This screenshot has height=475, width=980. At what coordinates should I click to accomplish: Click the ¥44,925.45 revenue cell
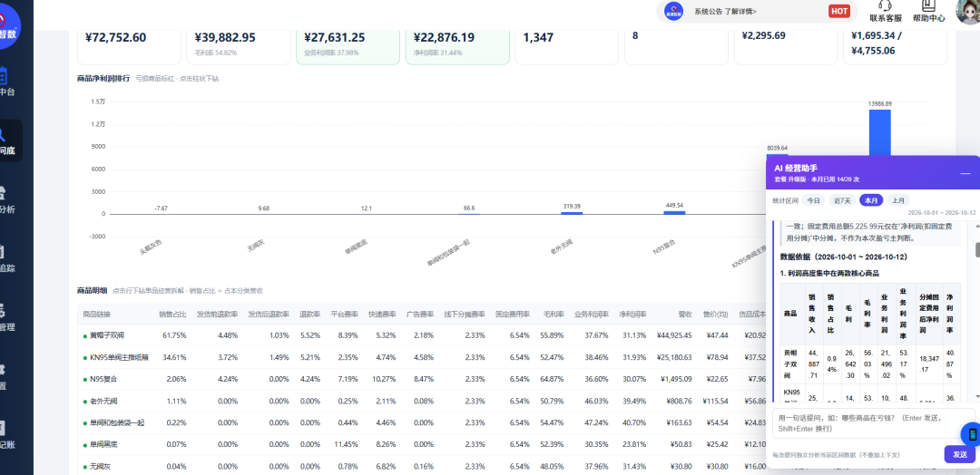pyautogui.click(x=674, y=335)
